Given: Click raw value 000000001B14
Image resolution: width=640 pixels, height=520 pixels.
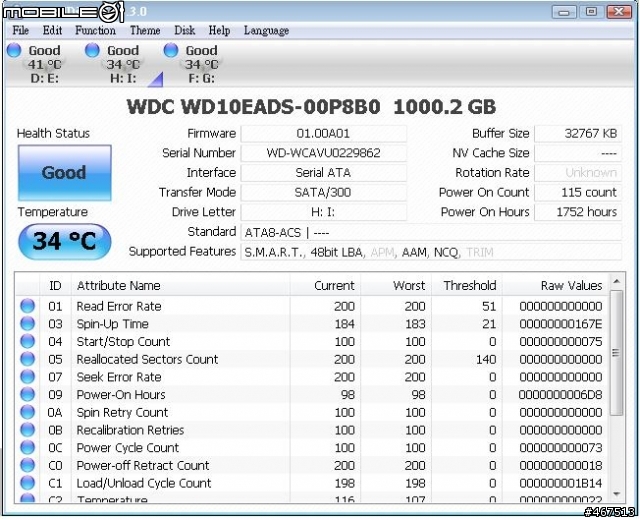Looking at the screenshot, I should [561, 483].
